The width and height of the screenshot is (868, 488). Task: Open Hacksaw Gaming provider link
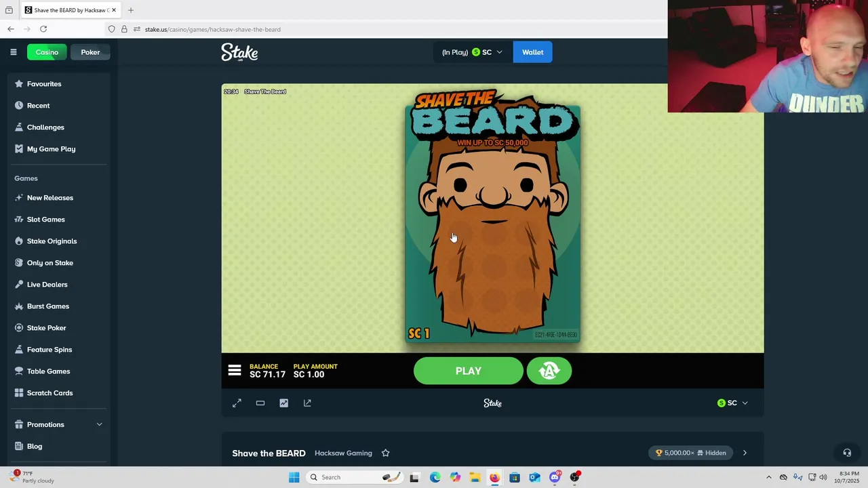coord(343,453)
